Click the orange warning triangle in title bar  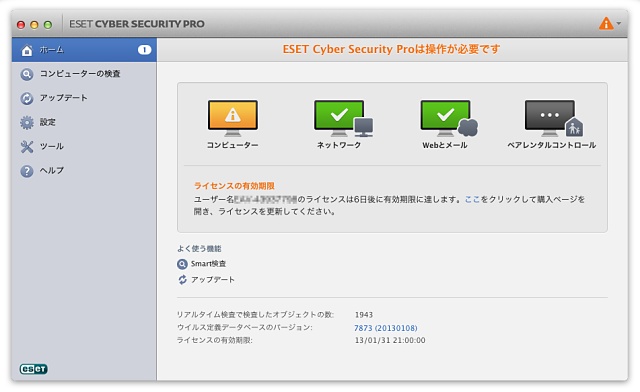[606, 24]
